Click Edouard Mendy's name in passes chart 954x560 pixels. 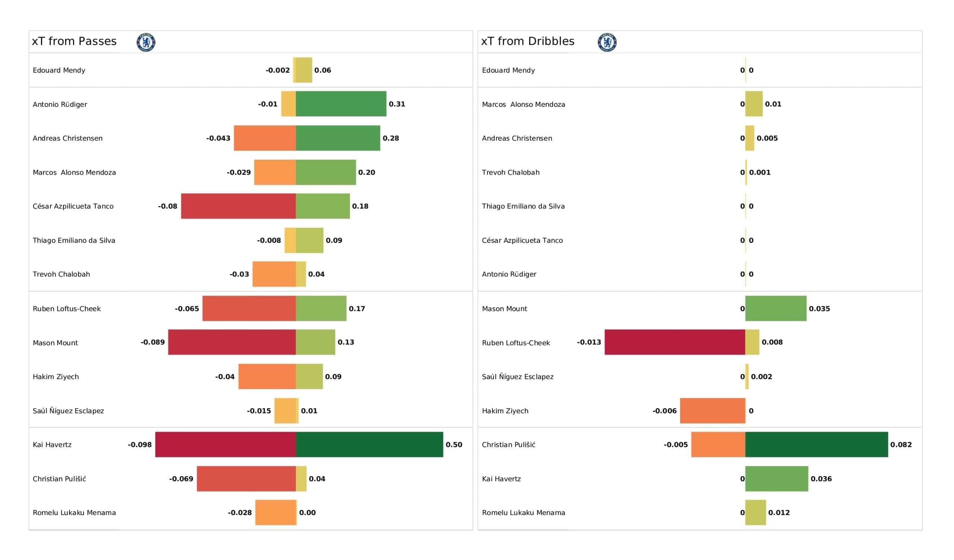pyautogui.click(x=59, y=70)
